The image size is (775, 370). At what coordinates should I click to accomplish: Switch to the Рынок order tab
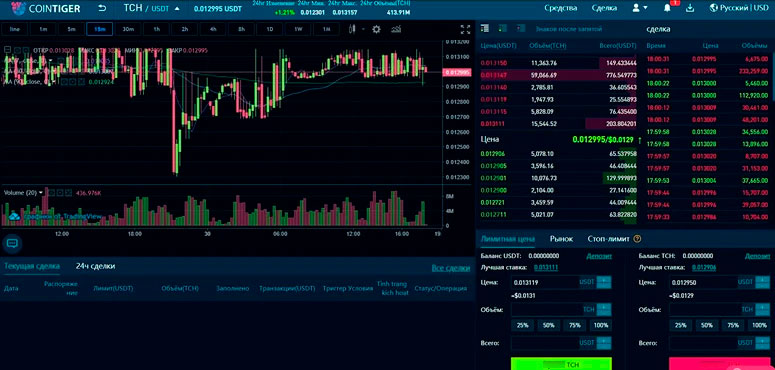tap(561, 239)
